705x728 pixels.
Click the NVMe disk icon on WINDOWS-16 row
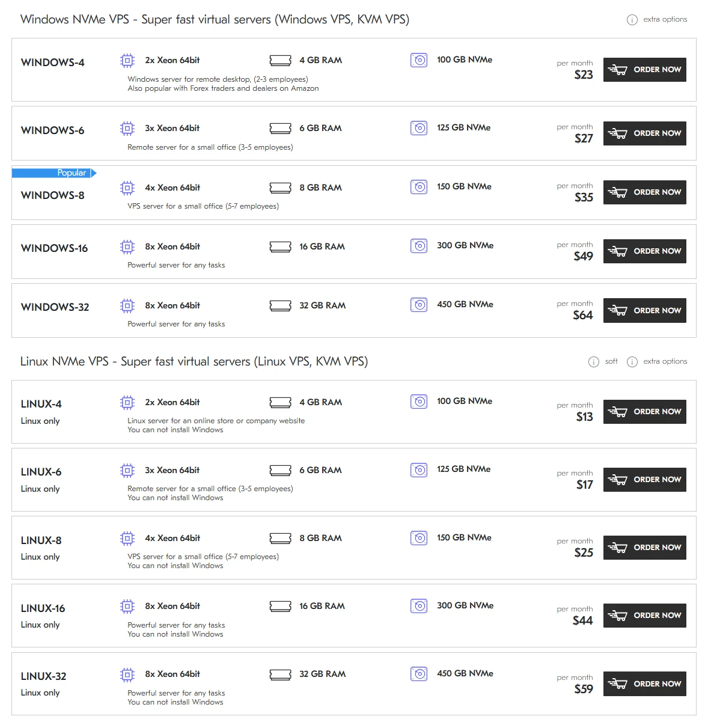click(x=419, y=246)
